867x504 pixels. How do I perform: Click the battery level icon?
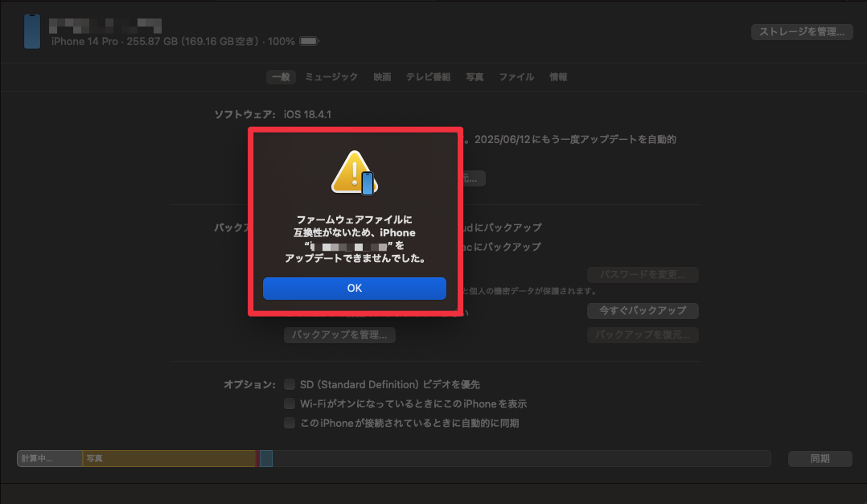coord(309,41)
